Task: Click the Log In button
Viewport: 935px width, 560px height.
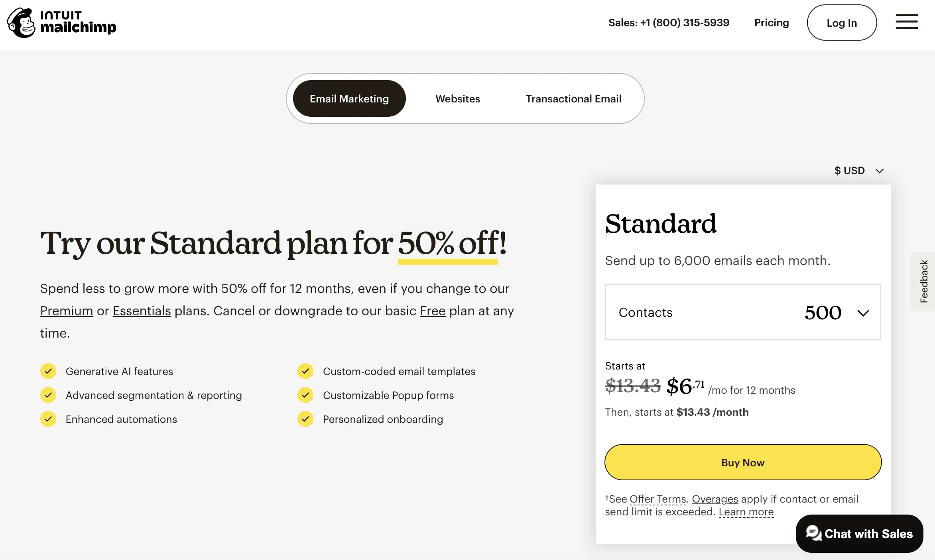Action: pyautogui.click(x=842, y=23)
